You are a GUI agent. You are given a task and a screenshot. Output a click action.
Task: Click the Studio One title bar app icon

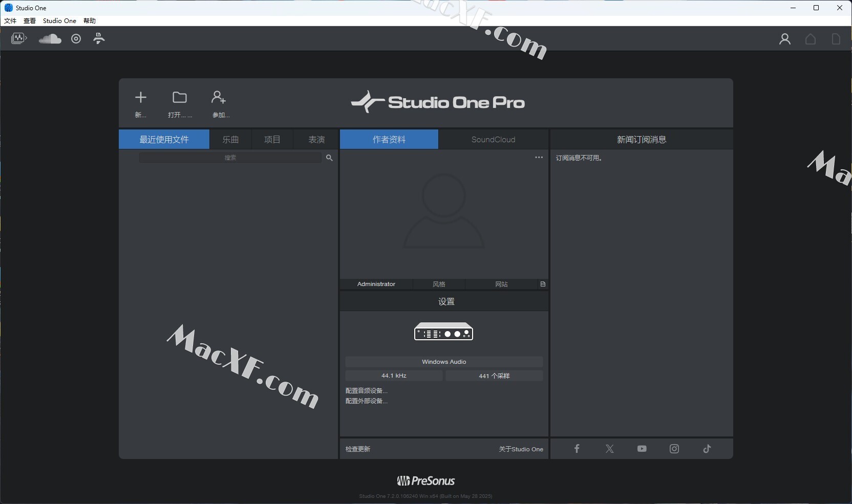[x=8, y=8]
